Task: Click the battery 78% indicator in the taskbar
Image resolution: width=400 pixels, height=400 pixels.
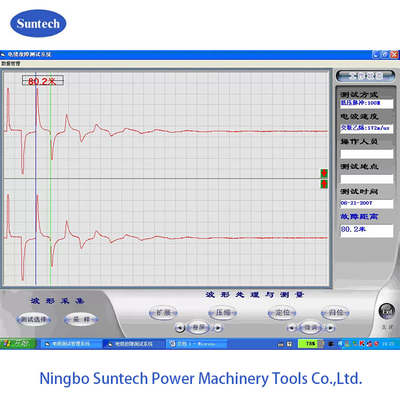Action: (310, 344)
